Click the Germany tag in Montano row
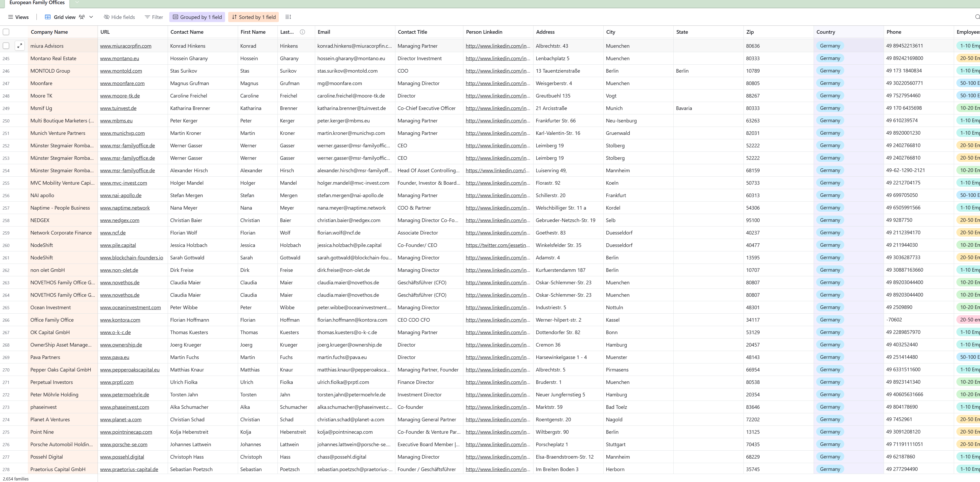The image size is (980, 482). 830,58
